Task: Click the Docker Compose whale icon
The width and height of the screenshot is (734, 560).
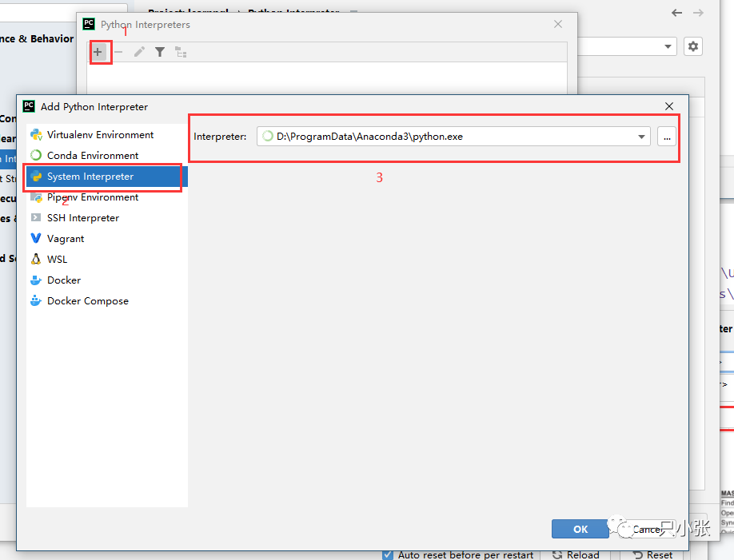Action: coord(36,300)
